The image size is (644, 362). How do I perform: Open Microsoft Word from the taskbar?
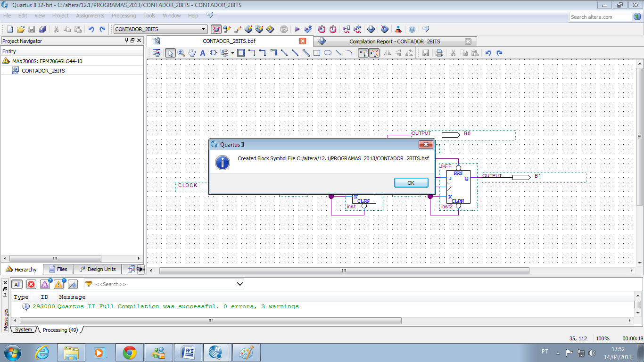(x=188, y=352)
